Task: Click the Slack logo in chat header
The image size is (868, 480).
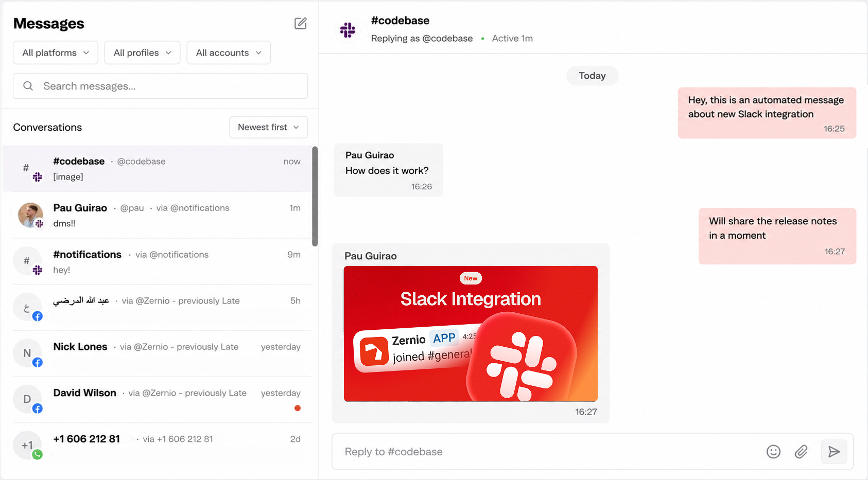Action: [348, 30]
